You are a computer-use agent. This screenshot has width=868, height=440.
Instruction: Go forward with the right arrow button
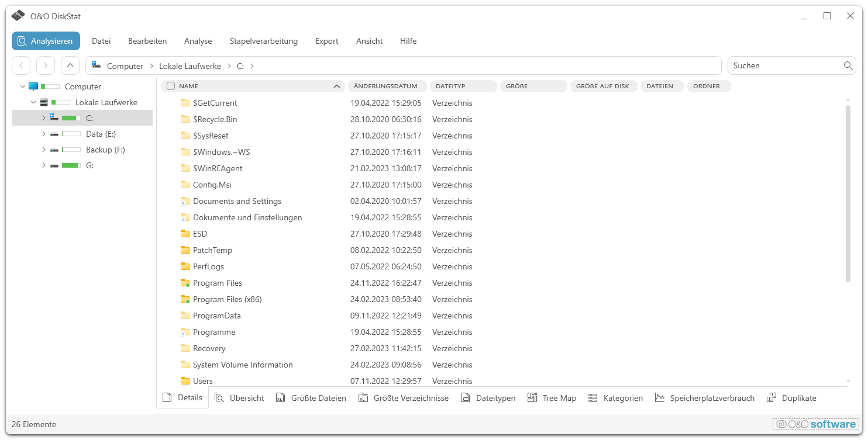(x=46, y=65)
